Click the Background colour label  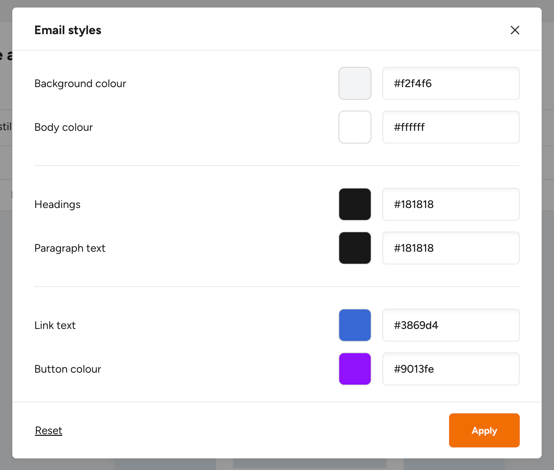pyautogui.click(x=80, y=84)
